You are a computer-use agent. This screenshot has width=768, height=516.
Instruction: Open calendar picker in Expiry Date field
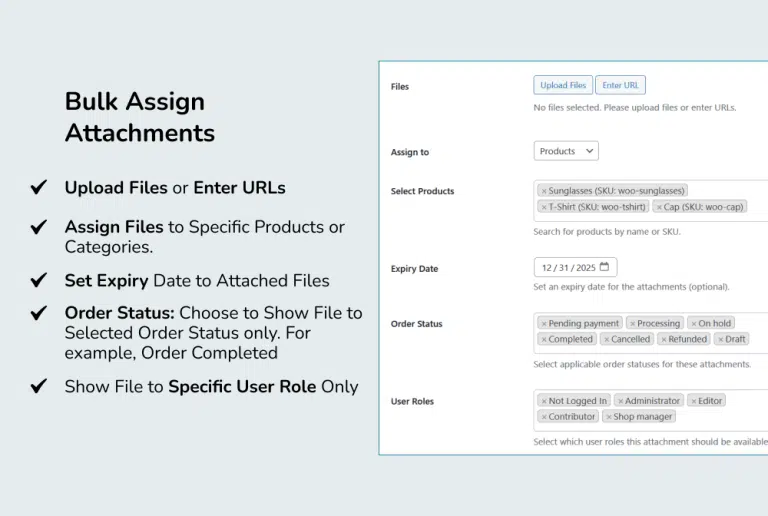pyautogui.click(x=606, y=267)
